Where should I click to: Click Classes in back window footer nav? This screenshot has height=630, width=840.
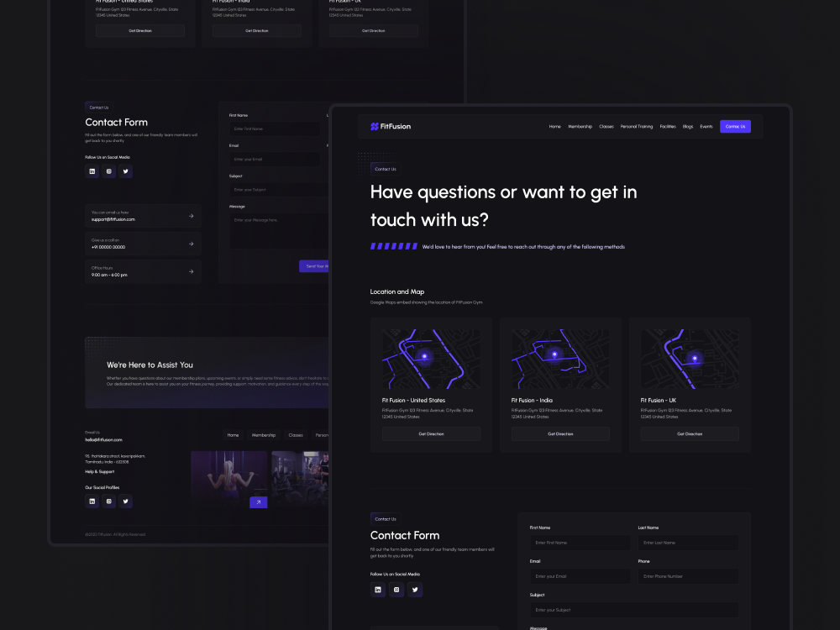(x=296, y=435)
